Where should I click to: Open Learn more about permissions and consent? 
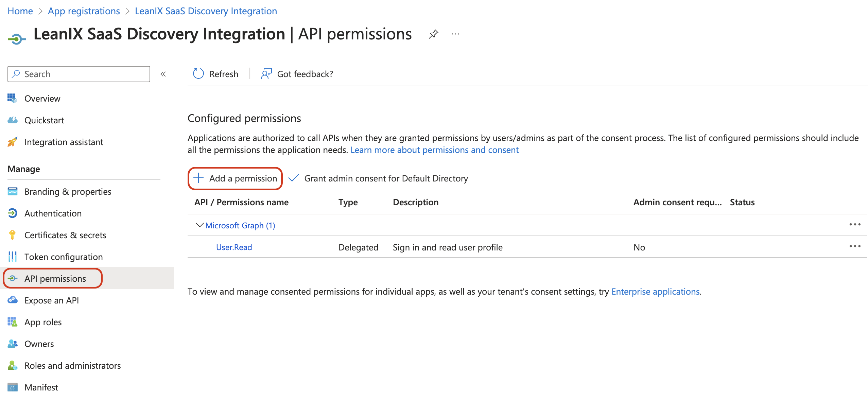coord(434,150)
